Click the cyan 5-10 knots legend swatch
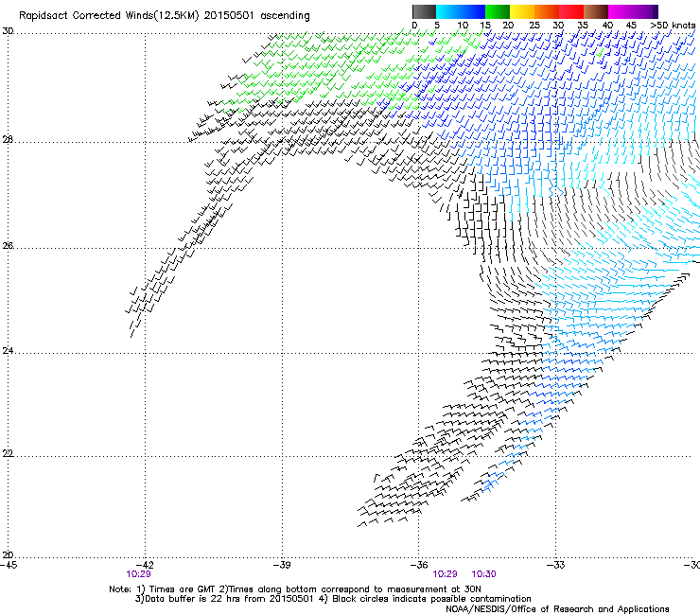700x615 pixels. [x=448, y=11]
